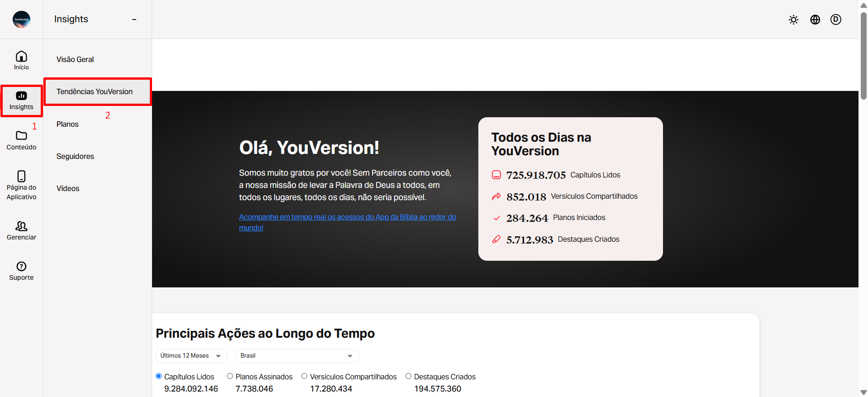Click the 852.018 shared verses value
868x397 pixels.
(x=526, y=197)
